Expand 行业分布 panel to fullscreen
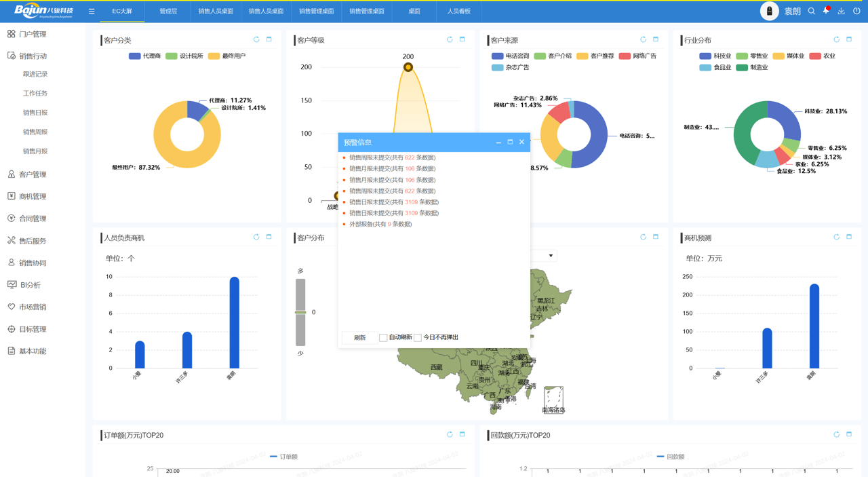The image size is (868, 477). [848, 39]
